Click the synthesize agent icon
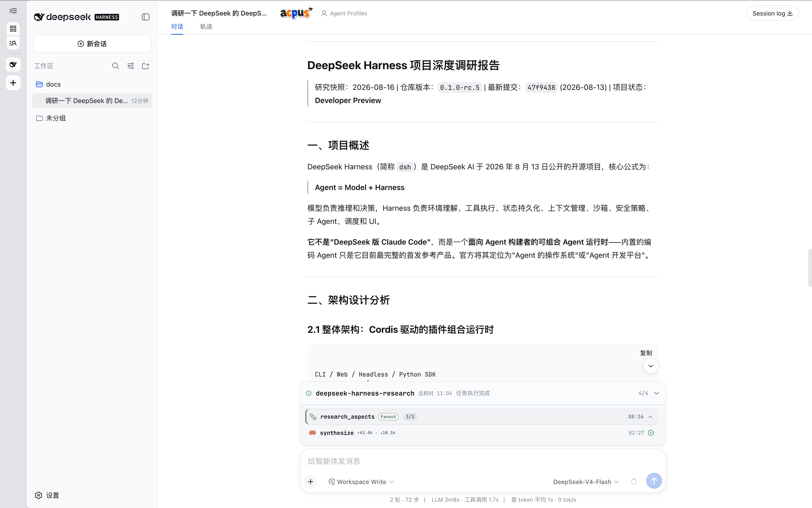Screen dimensions: 812x508 pos(312,433)
